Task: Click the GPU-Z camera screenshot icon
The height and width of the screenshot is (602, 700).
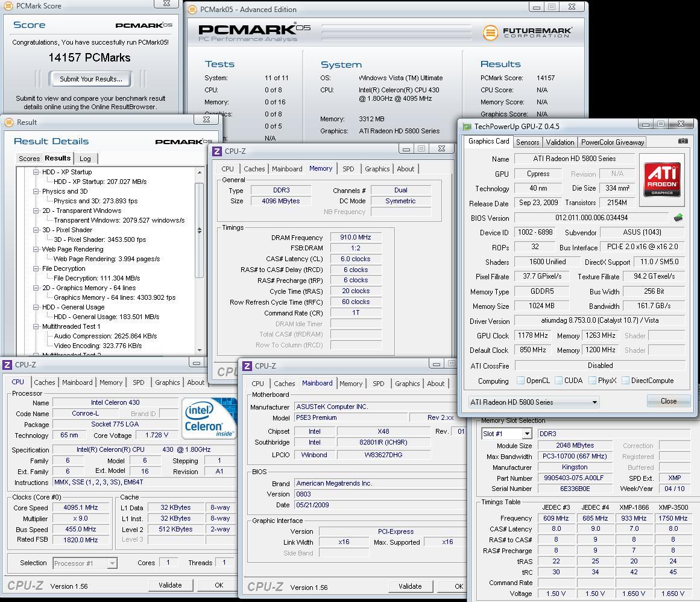Action: (x=683, y=141)
